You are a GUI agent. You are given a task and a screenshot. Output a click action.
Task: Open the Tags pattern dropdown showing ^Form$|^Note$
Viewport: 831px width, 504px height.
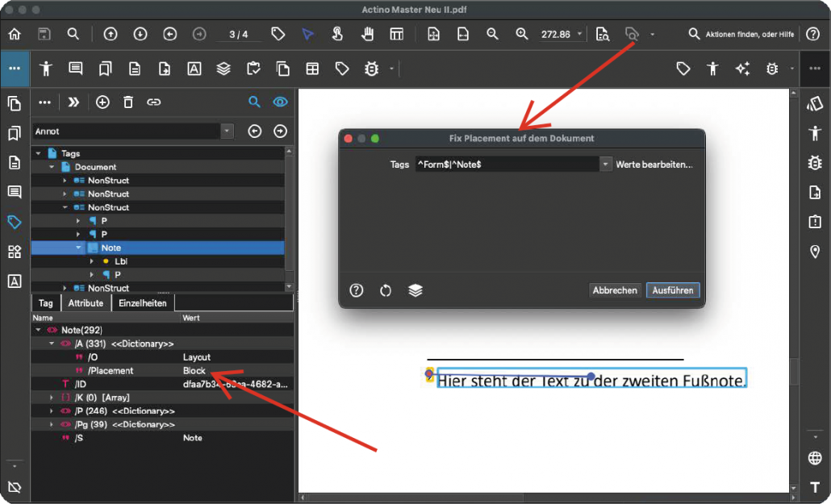(606, 165)
